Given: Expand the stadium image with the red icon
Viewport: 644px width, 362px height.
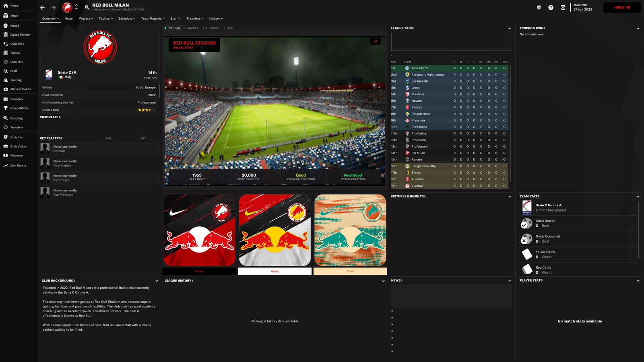Looking at the screenshot, I should pos(375,41).
